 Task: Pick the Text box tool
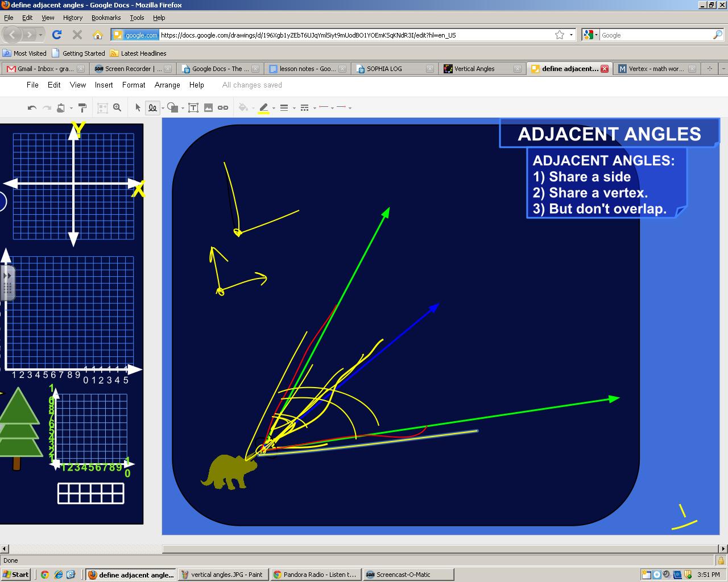[x=193, y=107]
